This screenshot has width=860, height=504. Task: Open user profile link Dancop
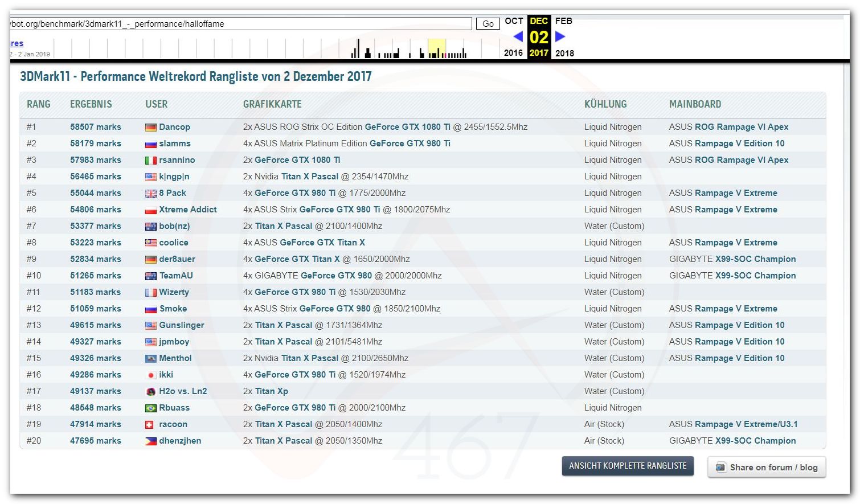coord(175,127)
